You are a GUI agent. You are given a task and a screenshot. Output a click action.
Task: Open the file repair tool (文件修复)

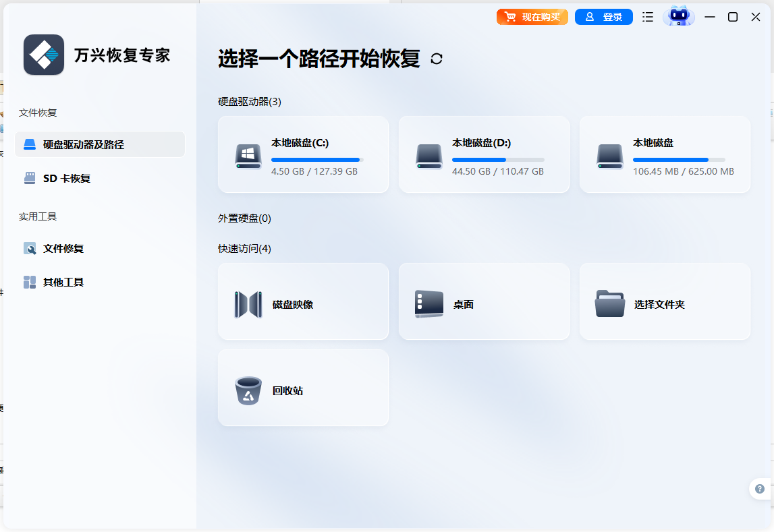point(100,249)
